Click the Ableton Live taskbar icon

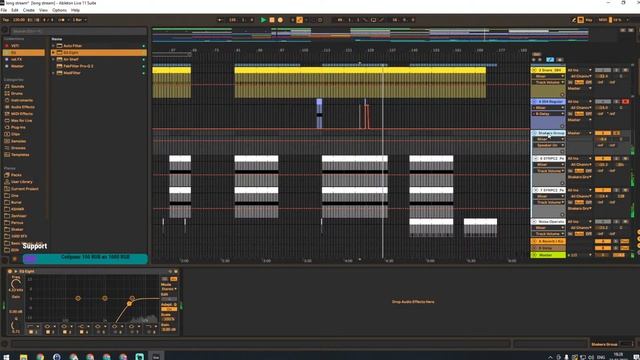156,357
